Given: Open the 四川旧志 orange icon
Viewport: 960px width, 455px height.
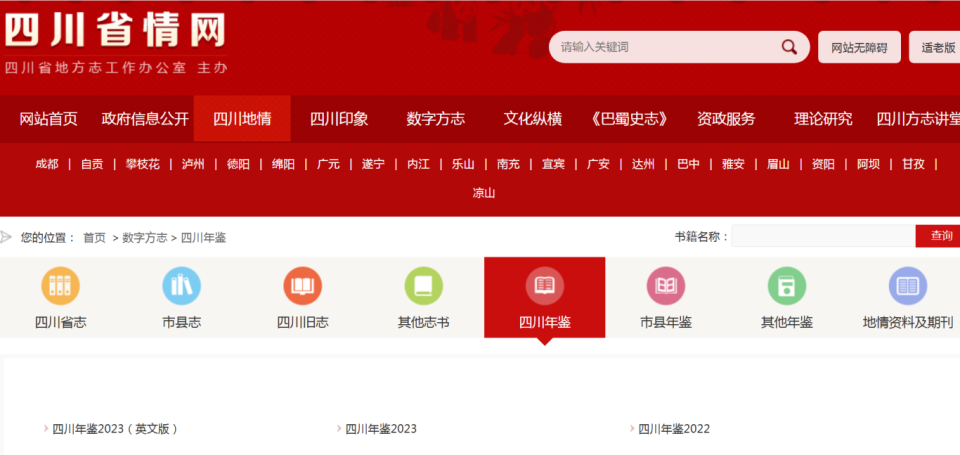Looking at the screenshot, I should [x=302, y=286].
